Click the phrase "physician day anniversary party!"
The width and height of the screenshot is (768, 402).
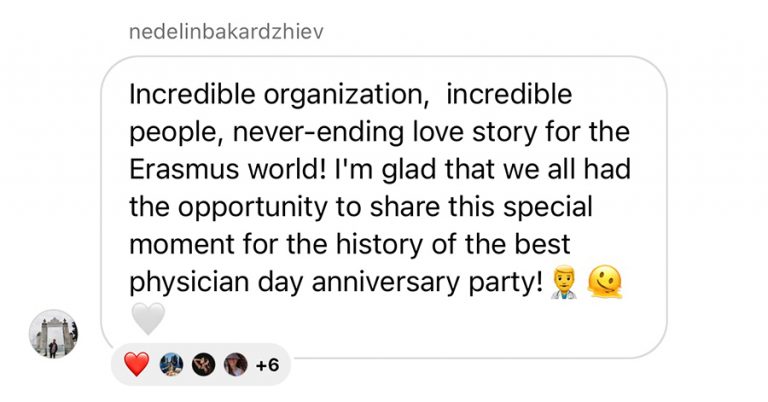[x=336, y=283]
